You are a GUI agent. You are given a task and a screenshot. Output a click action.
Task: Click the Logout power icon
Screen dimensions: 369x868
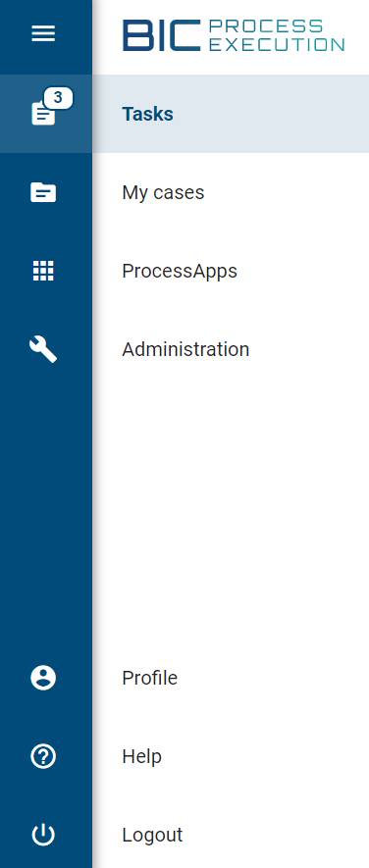point(43,835)
